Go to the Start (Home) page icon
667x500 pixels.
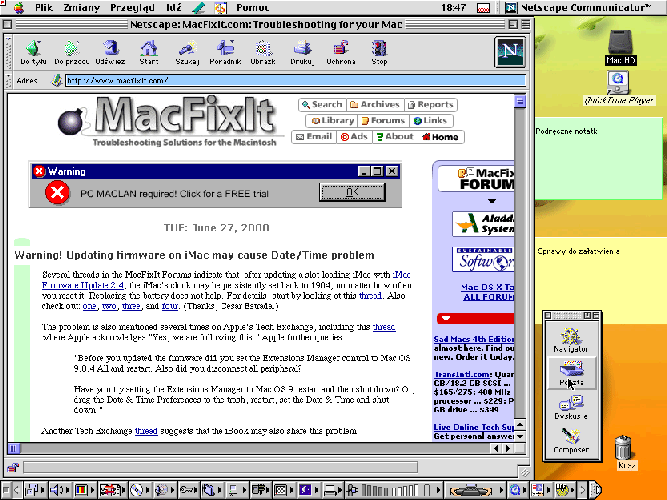click(149, 51)
